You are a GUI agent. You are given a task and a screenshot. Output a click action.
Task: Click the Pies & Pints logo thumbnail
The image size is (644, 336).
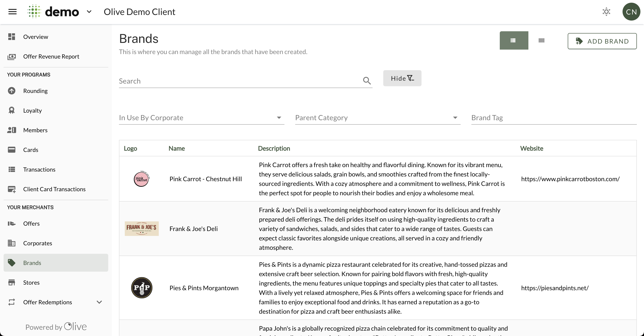point(142,288)
